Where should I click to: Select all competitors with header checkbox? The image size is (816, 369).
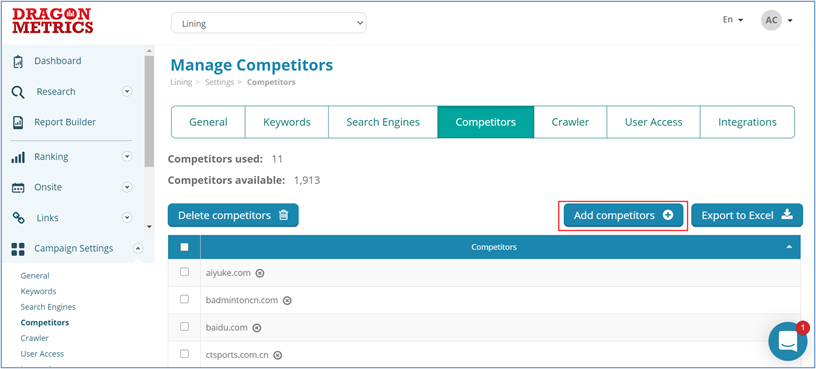(x=184, y=247)
